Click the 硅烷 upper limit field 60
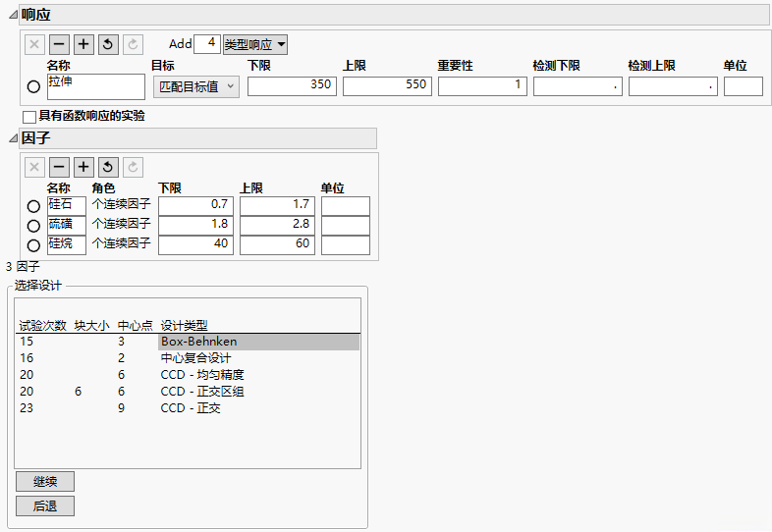Image resolution: width=772 pixels, height=532 pixels. coord(277,245)
